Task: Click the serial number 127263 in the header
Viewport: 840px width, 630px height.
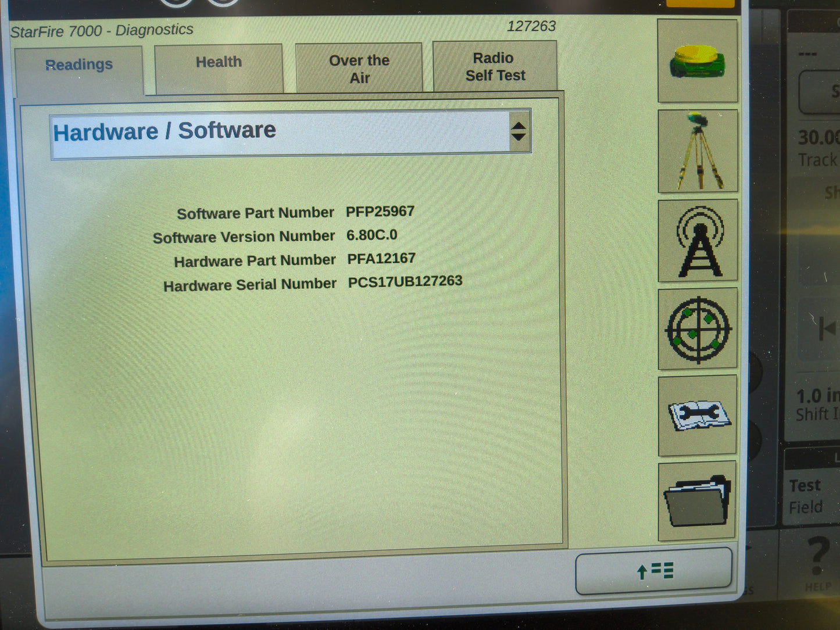Action: tap(531, 26)
